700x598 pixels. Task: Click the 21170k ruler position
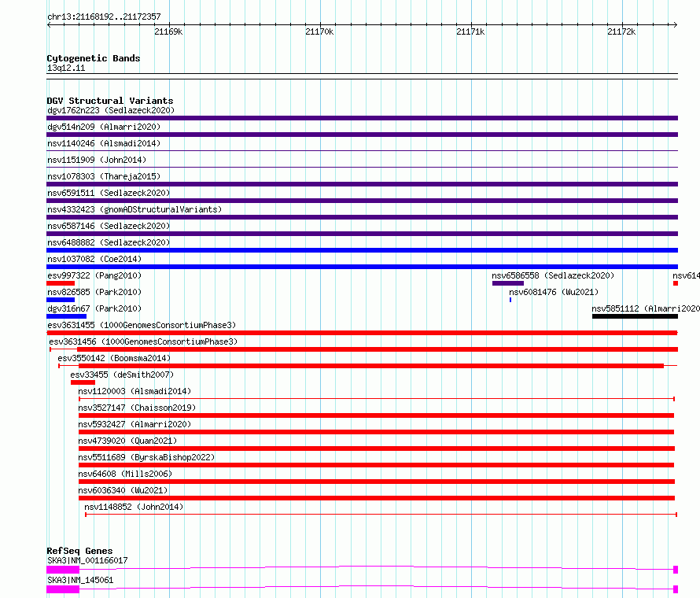(x=319, y=32)
